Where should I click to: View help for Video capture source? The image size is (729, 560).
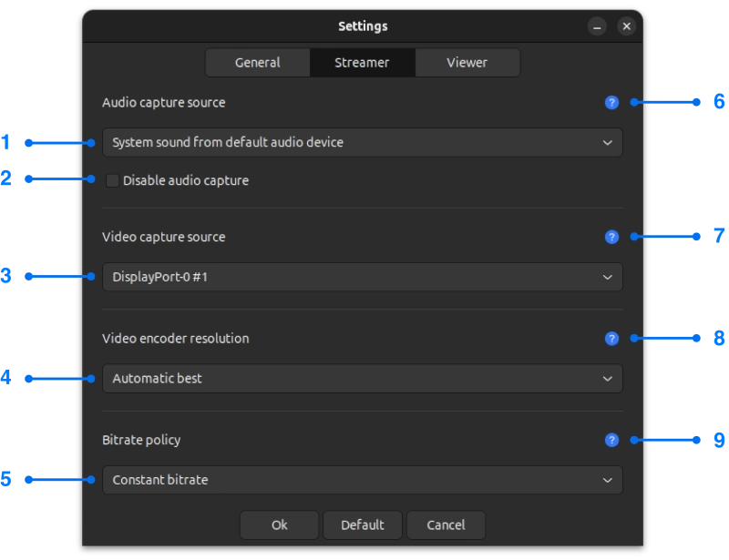(611, 237)
